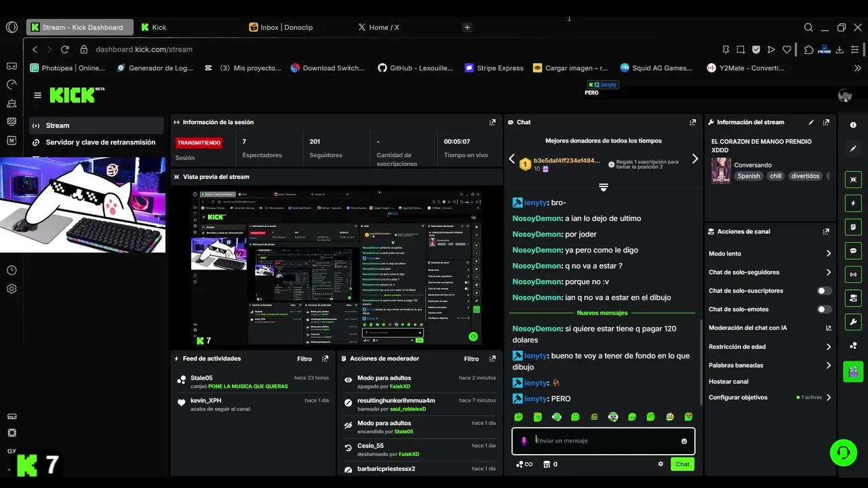Click Hostear canal

pyautogui.click(x=728, y=382)
